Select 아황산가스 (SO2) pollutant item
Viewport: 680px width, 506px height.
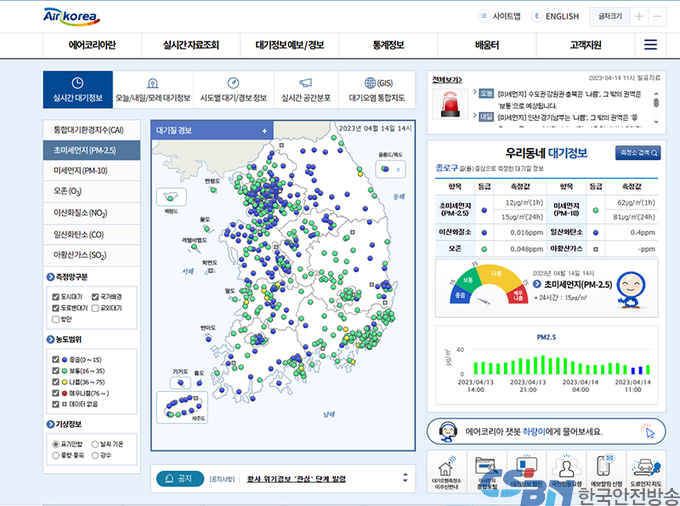pyautogui.click(x=92, y=255)
